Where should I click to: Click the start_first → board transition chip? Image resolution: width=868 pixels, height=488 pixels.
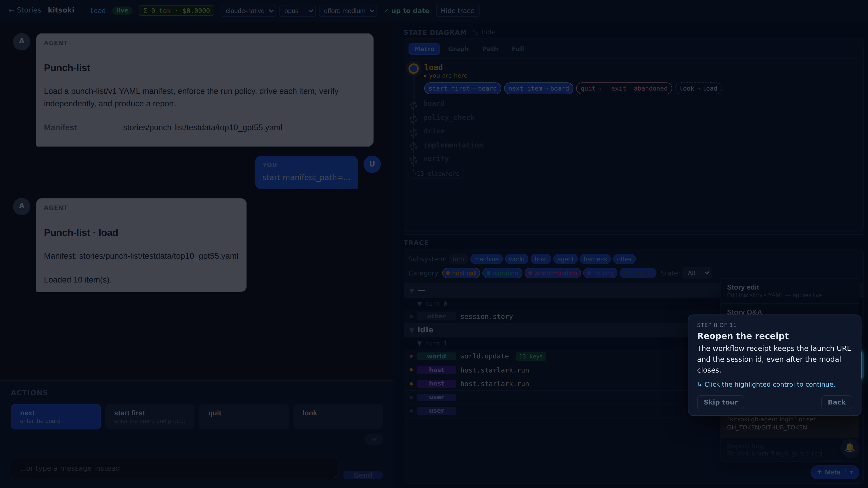click(x=462, y=89)
